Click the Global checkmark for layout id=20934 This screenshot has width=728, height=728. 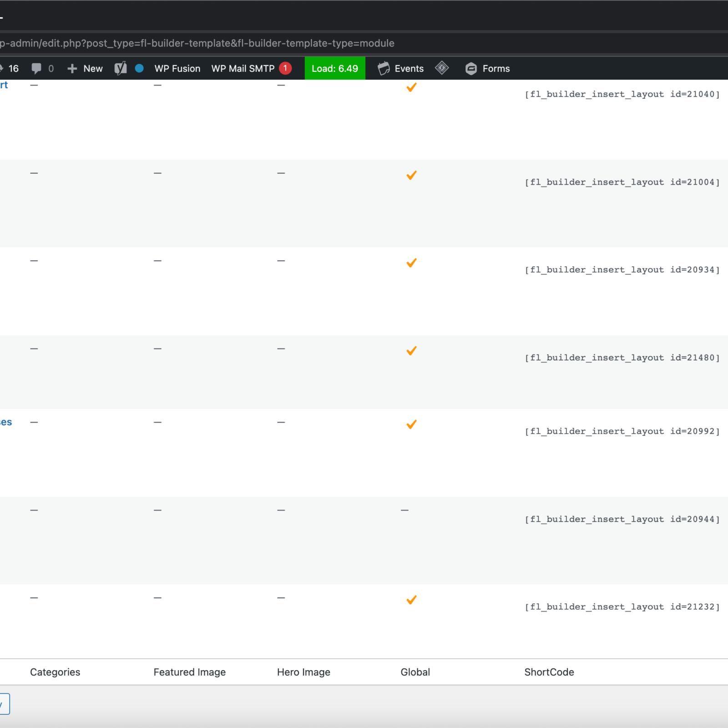[411, 263]
